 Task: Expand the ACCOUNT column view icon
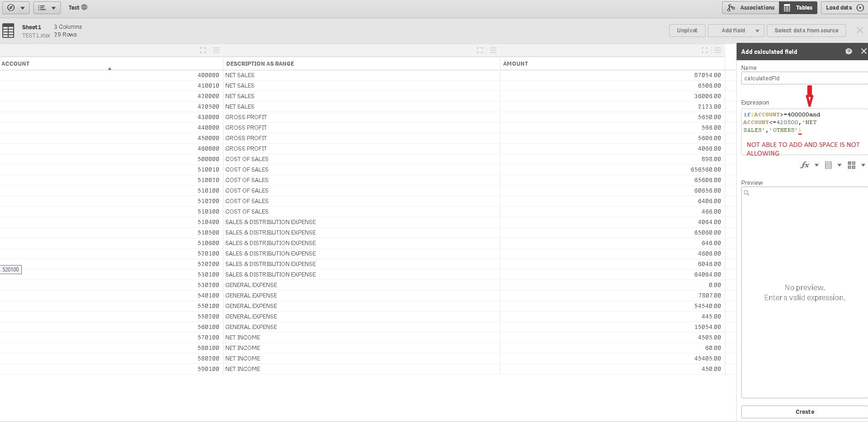pos(203,50)
